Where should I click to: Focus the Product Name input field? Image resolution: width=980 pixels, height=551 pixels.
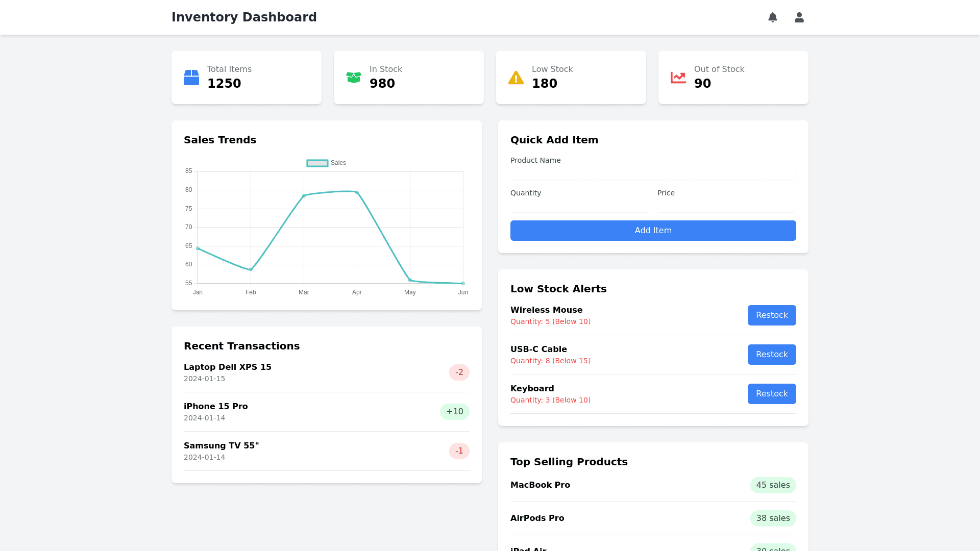pyautogui.click(x=653, y=173)
